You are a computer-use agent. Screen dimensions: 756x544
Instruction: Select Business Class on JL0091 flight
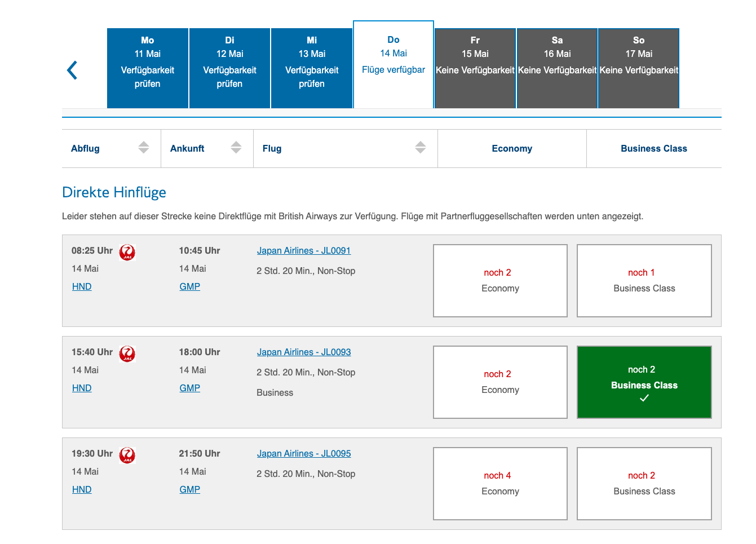pyautogui.click(x=644, y=281)
